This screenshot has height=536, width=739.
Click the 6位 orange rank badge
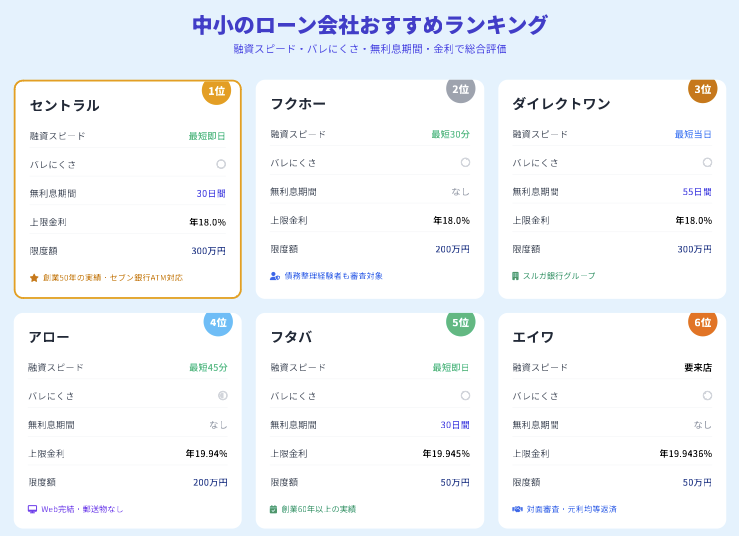click(703, 322)
